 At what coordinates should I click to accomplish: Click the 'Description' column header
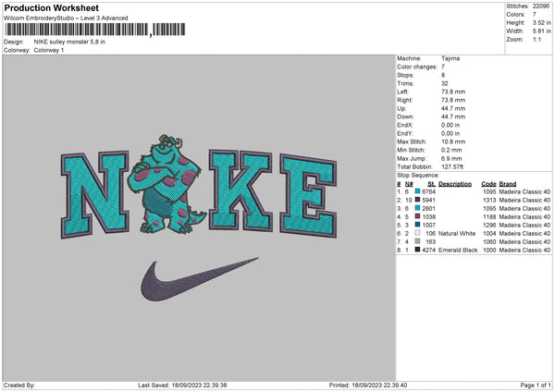455,184
